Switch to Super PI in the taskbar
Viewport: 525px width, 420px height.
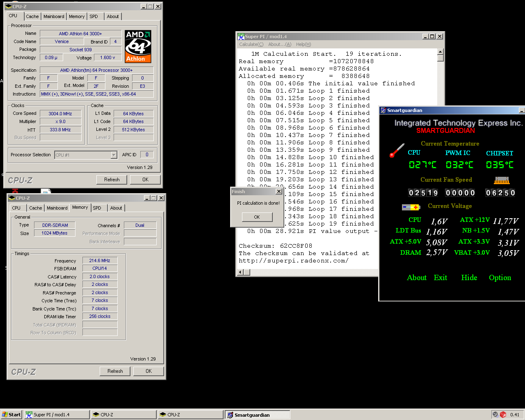pyautogui.click(x=57, y=415)
